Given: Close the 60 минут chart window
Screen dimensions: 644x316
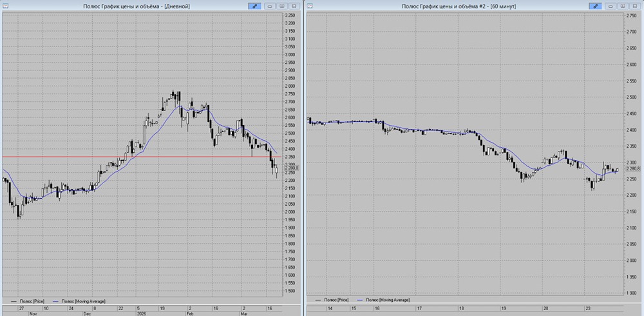Looking at the screenshot, I should point(634,6).
